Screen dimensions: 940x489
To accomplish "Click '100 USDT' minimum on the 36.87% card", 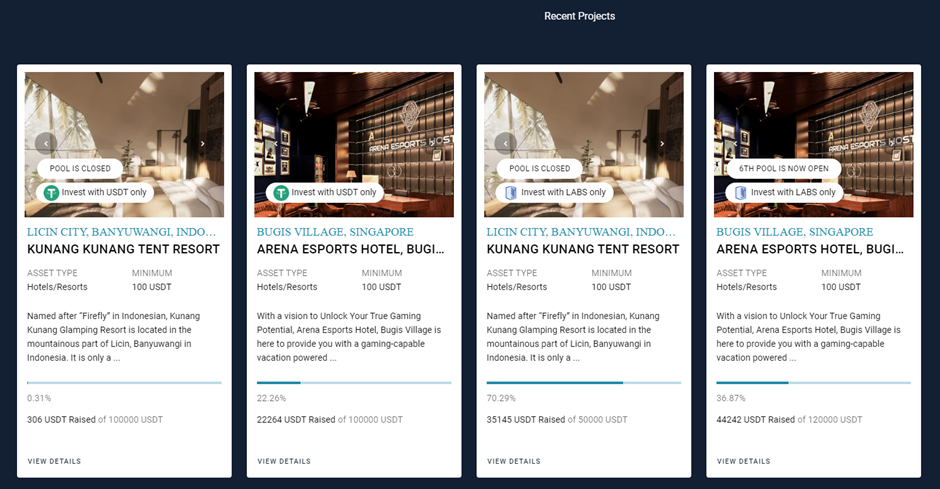I will point(841,287).
